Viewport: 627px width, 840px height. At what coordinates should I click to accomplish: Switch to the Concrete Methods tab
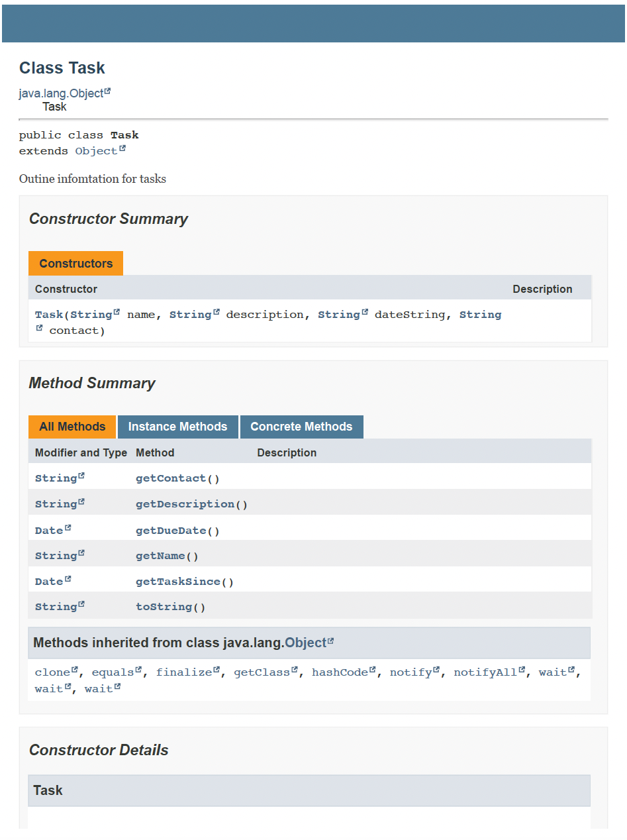302,427
